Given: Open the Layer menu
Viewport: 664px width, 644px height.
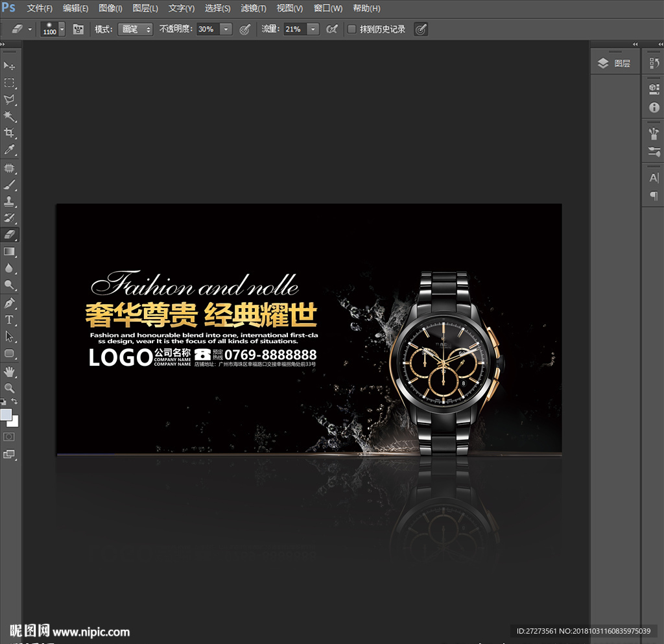Looking at the screenshot, I should click(145, 8).
